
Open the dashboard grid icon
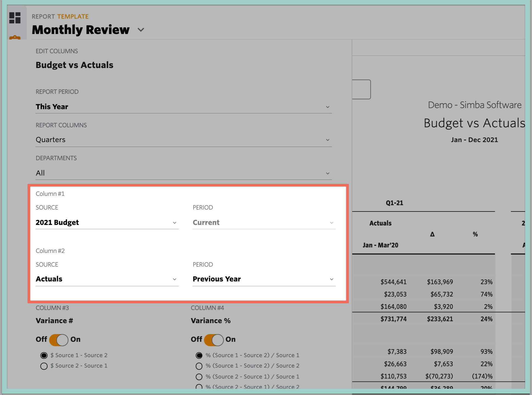pyautogui.click(x=15, y=18)
